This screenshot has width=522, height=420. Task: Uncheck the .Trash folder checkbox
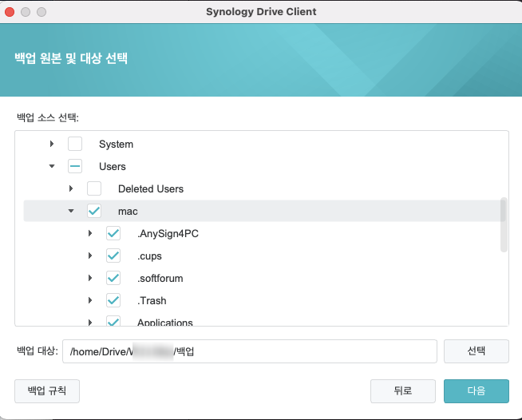pos(113,300)
